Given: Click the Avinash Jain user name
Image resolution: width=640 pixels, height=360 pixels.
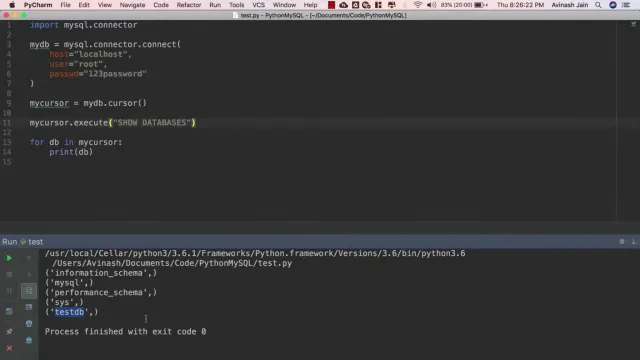Looking at the screenshot, I should click(x=570, y=5).
